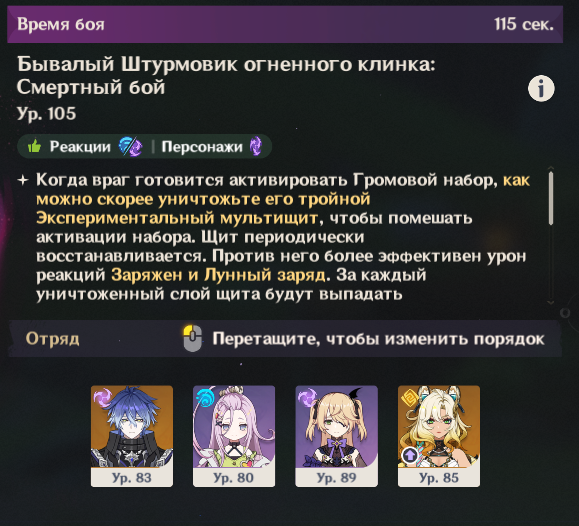Select the golden-haired character portrait Ур. 85
The image size is (579, 526).
(x=439, y=436)
